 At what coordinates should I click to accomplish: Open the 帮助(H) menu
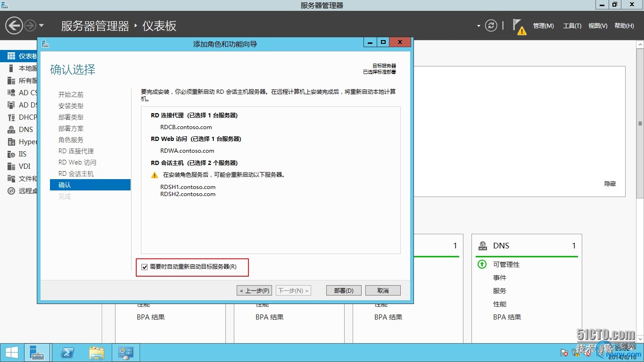[624, 26]
